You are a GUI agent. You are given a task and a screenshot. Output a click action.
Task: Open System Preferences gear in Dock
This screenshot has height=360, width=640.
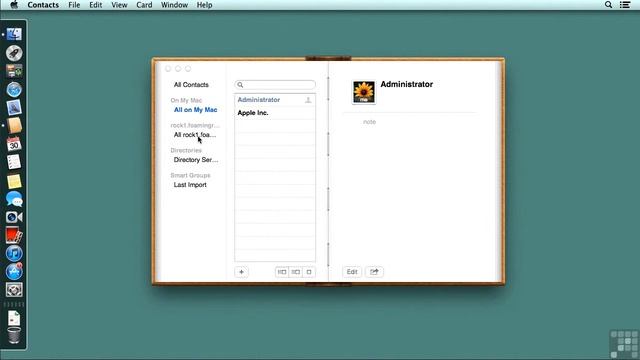[14, 290]
